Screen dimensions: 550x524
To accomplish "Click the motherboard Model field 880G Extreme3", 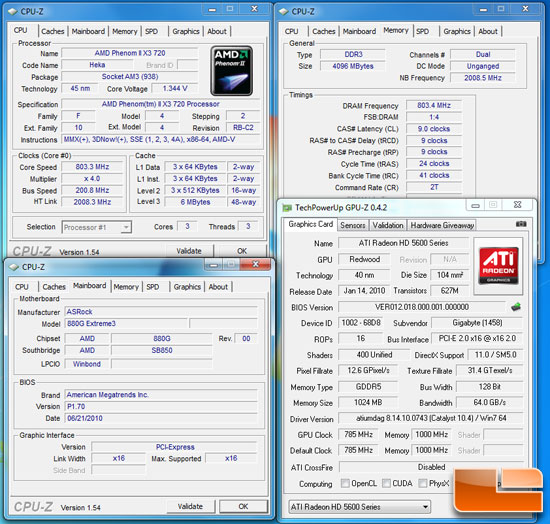I will coord(126,323).
